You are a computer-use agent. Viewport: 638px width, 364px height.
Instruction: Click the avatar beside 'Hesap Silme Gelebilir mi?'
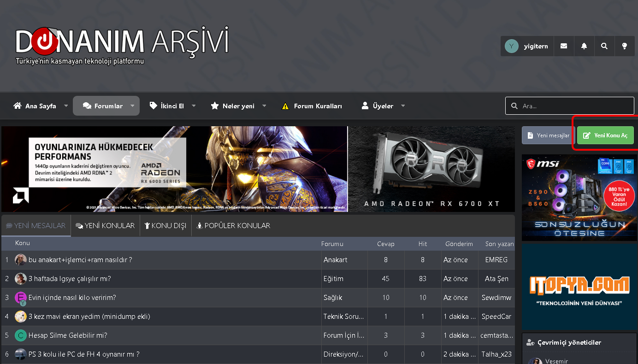(21, 335)
